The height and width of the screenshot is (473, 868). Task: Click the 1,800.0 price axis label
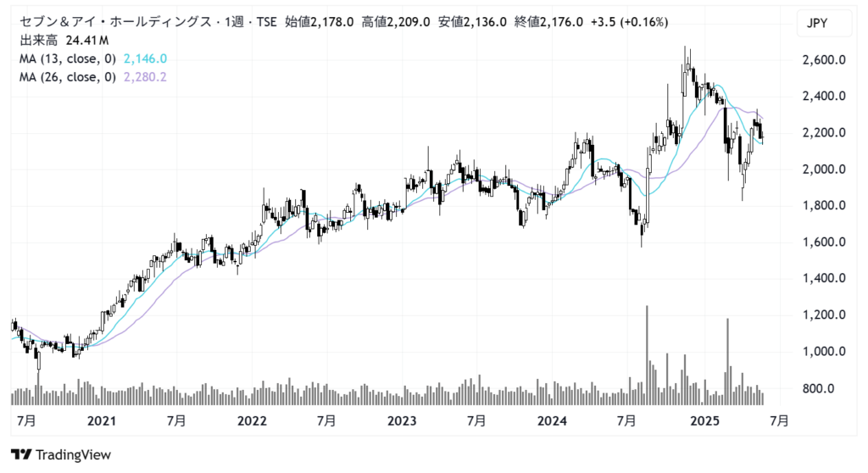[824, 205]
